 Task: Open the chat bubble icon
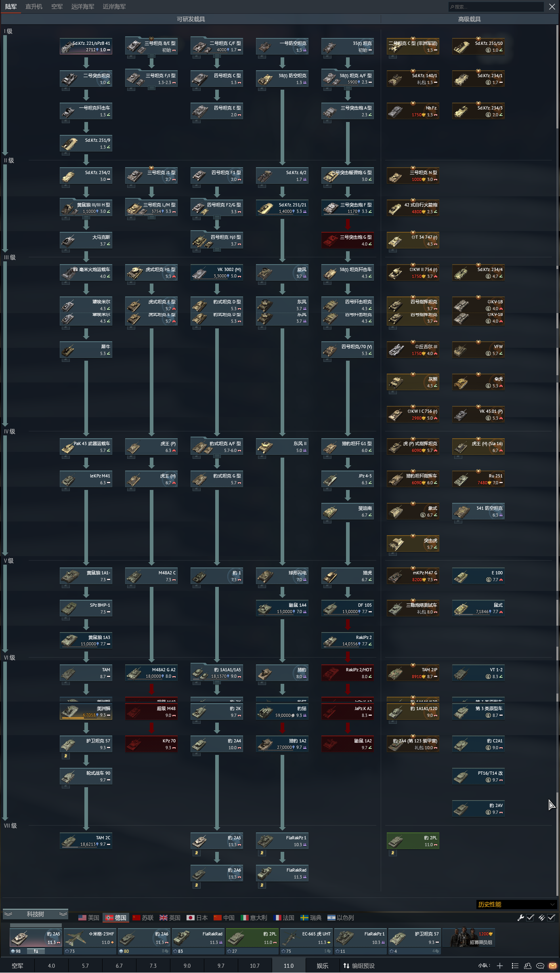point(540,965)
